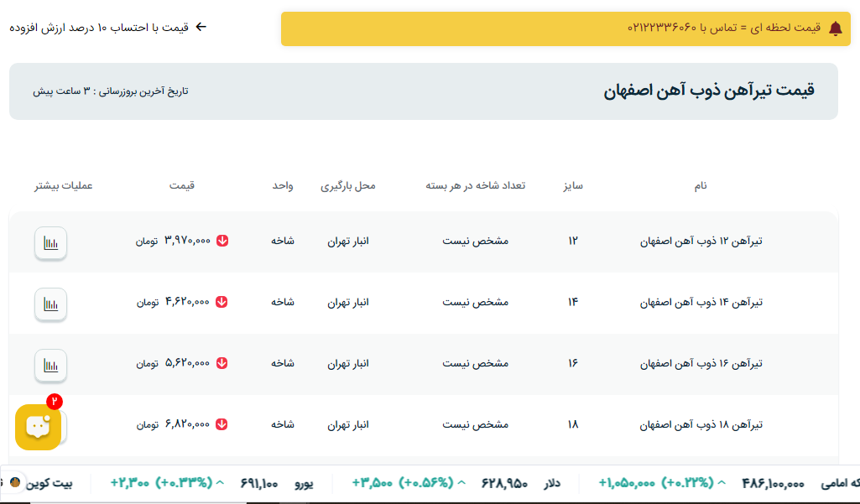Click red down-arrow beside price 4,620,000
860x504 pixels.
point(222,302)
